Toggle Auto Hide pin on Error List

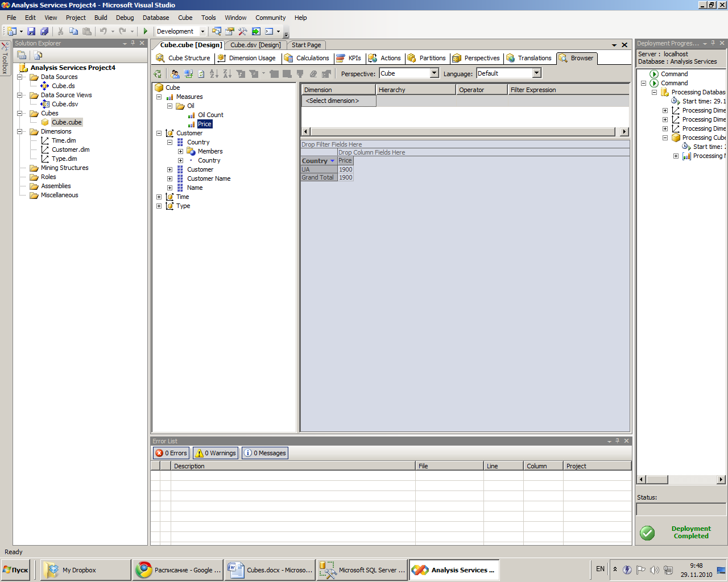pyautogui.click(x=618, y=441)
